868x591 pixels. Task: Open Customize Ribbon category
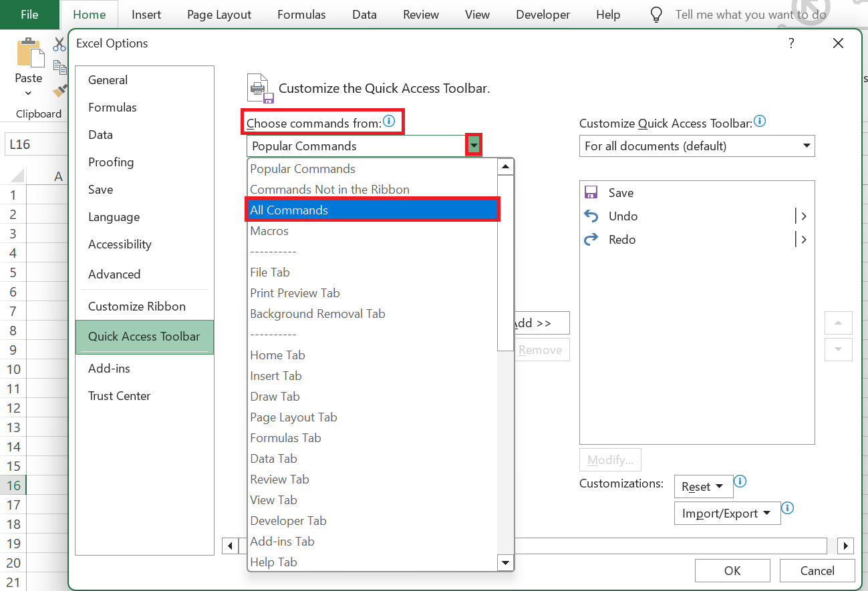pyautogui.click(x=144, y=307)
